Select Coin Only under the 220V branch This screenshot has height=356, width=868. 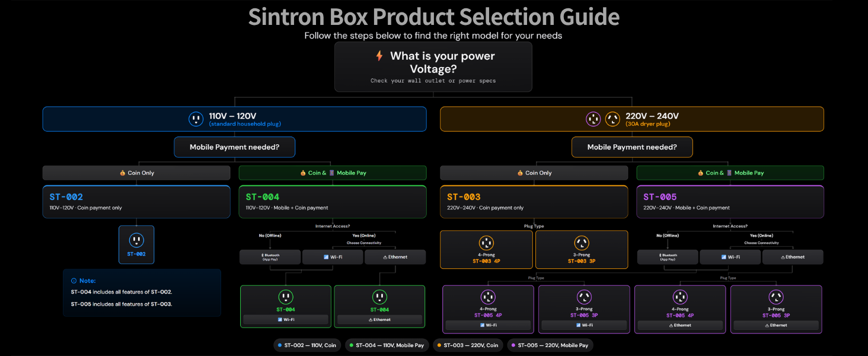click(534, 173)
